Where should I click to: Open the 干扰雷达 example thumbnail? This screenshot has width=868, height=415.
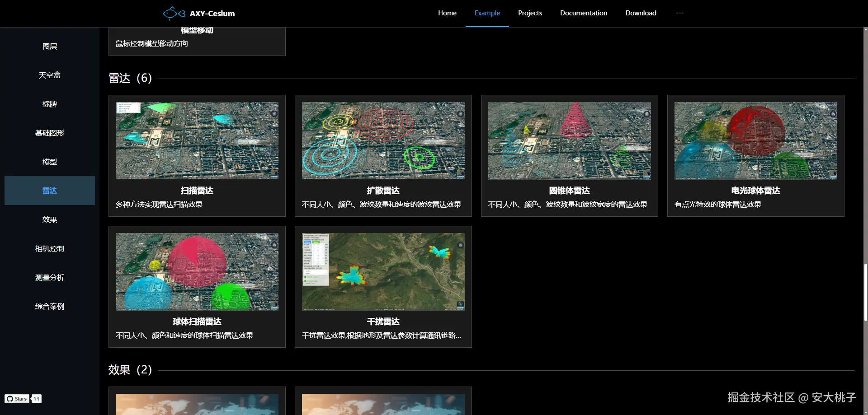point(383,271)
